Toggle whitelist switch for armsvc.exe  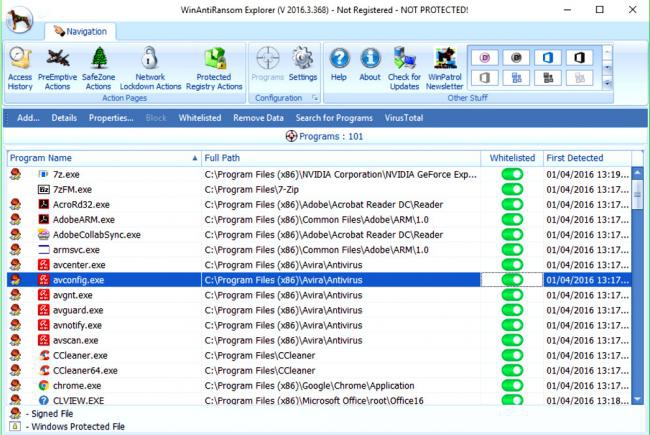pos(512,250)
